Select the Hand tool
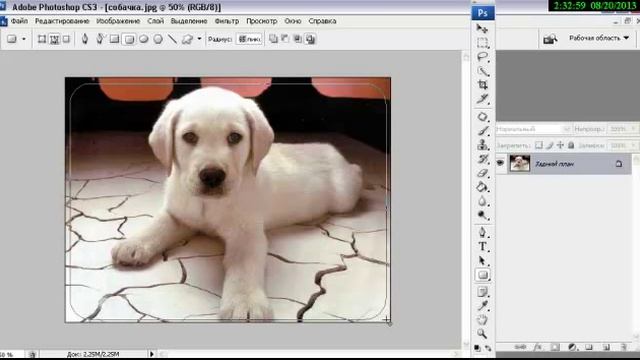Viewport: 640px width, 360px height. (482, 320)
